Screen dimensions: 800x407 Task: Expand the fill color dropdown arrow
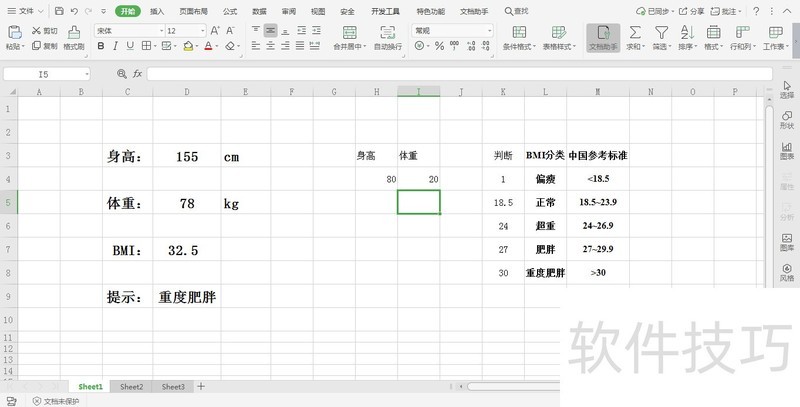196,46
